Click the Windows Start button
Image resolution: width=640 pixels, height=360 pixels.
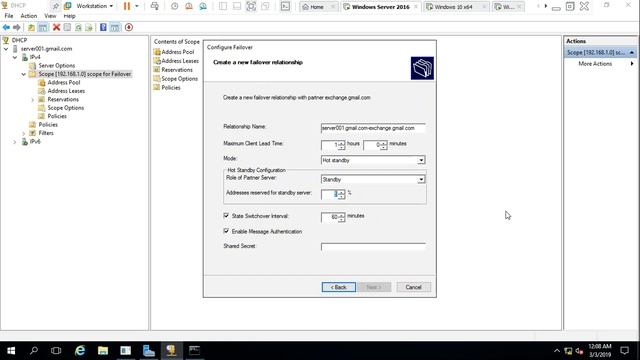coord(11,351)
